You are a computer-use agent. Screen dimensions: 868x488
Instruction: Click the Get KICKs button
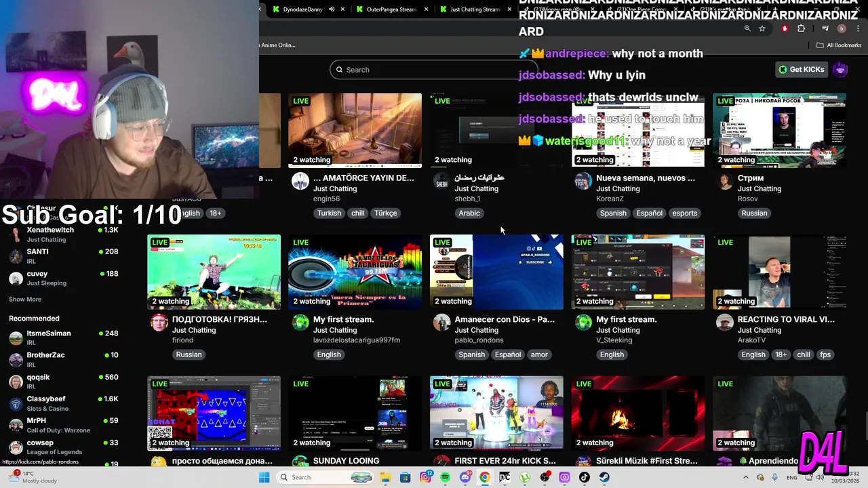click(802, 69)
